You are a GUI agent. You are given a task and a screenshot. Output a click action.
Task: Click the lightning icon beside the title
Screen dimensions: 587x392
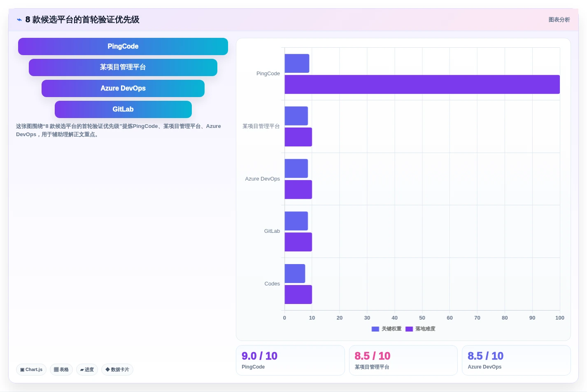19,20
